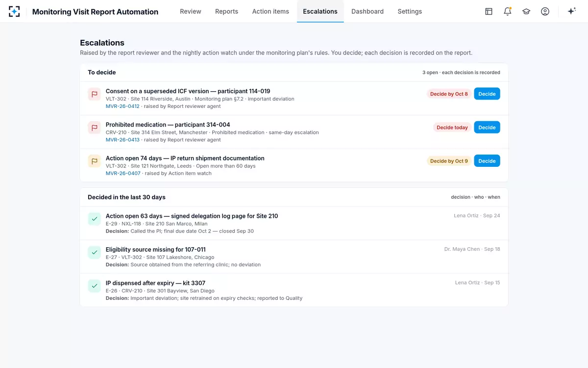Open the layout panel icon
This screenshot has width=588, height=368.
click(489, 11)
